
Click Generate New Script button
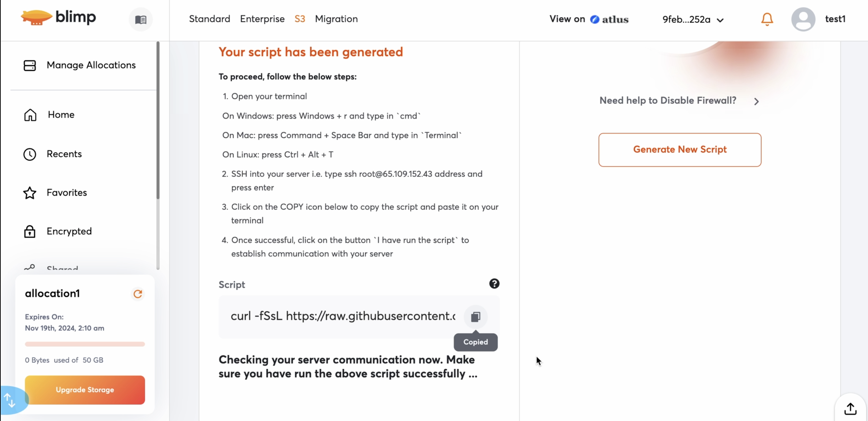679,149
